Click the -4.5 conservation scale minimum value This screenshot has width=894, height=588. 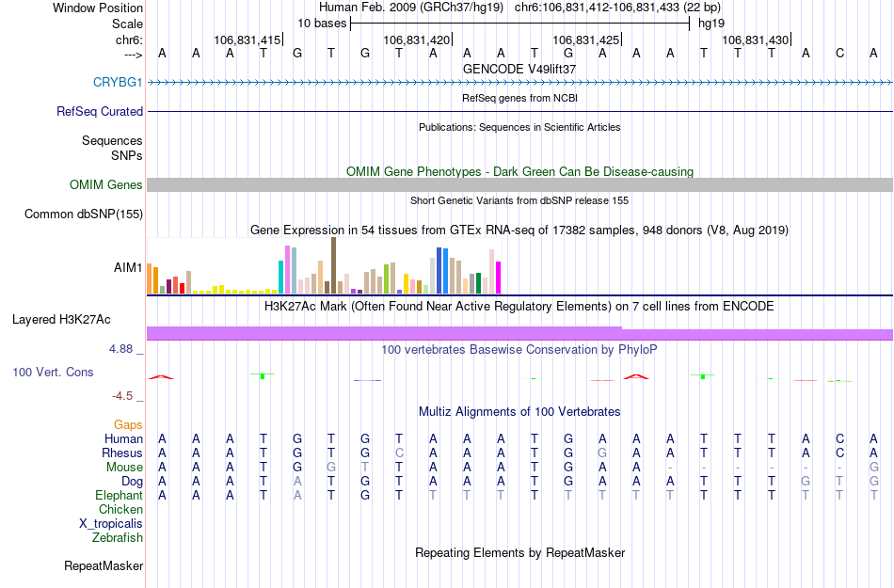tap(122, 395)
